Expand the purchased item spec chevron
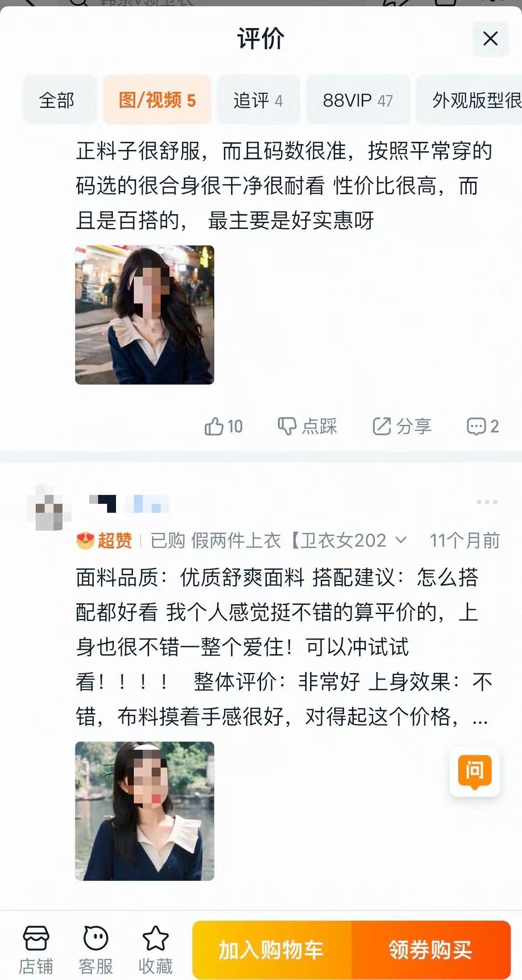 [x=401, y=540]
